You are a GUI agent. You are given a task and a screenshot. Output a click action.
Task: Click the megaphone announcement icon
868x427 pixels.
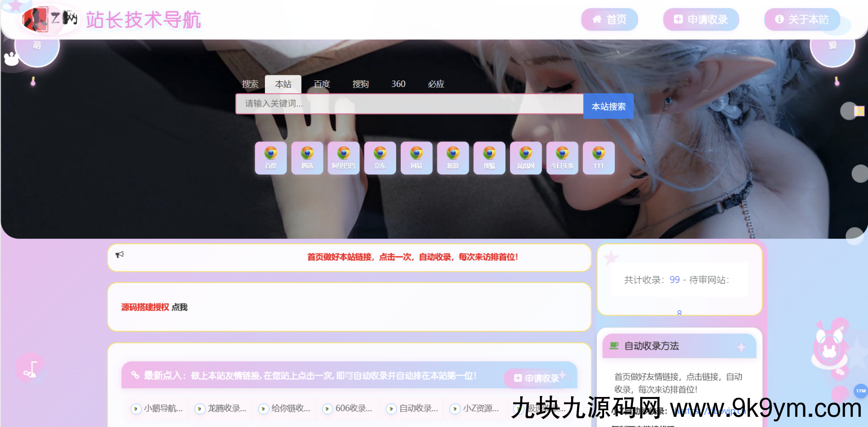pyautogui.click(x=120, y=254)
